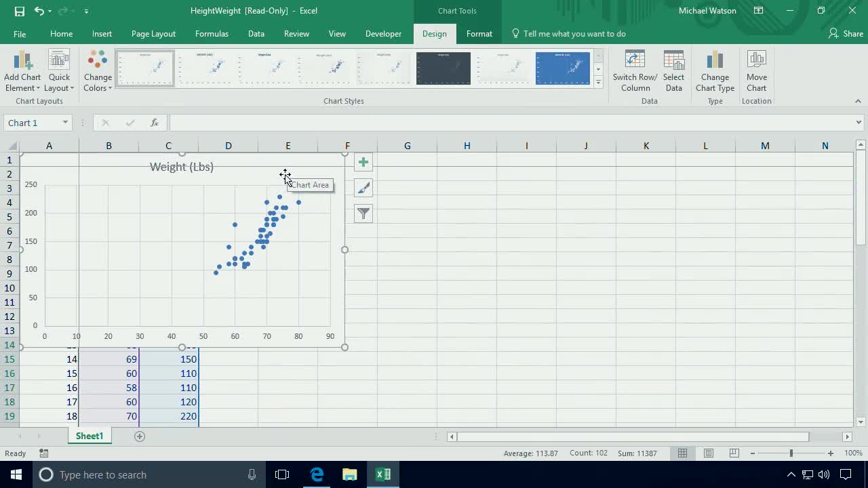Click the Insert Function fx icon
The width and height of the screenshot is (868, 488).
pyautogui.click(x=155, y=123)
